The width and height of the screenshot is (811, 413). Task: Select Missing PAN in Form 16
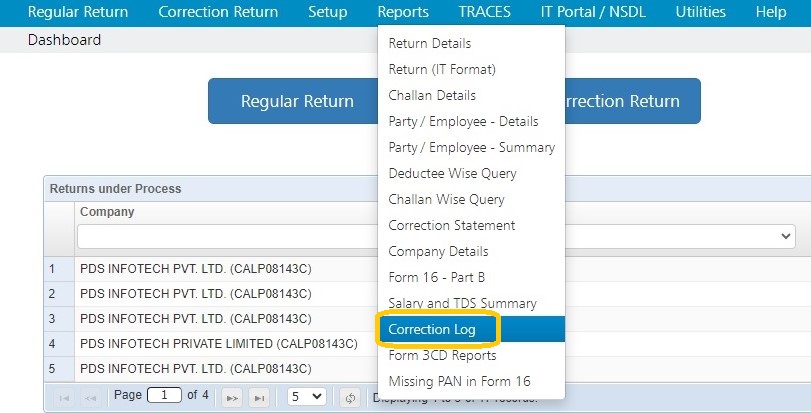click(x=460, y=381)
